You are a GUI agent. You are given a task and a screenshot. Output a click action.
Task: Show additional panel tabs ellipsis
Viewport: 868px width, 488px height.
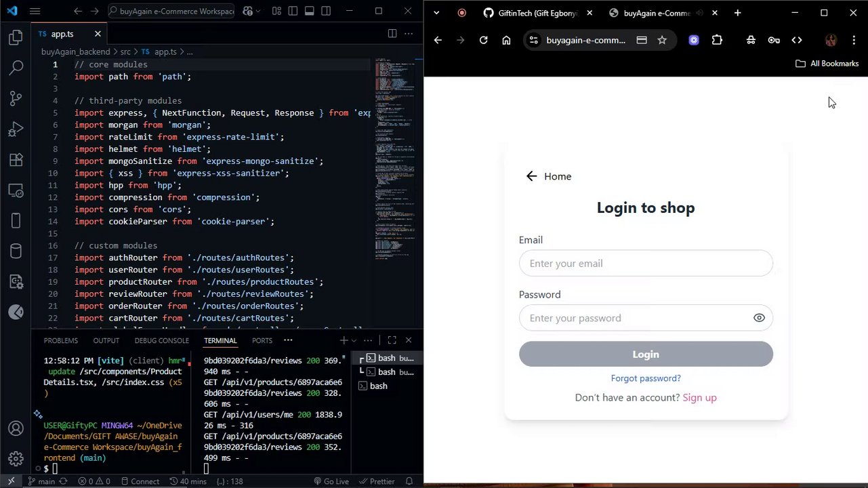[x=288, y=340]
